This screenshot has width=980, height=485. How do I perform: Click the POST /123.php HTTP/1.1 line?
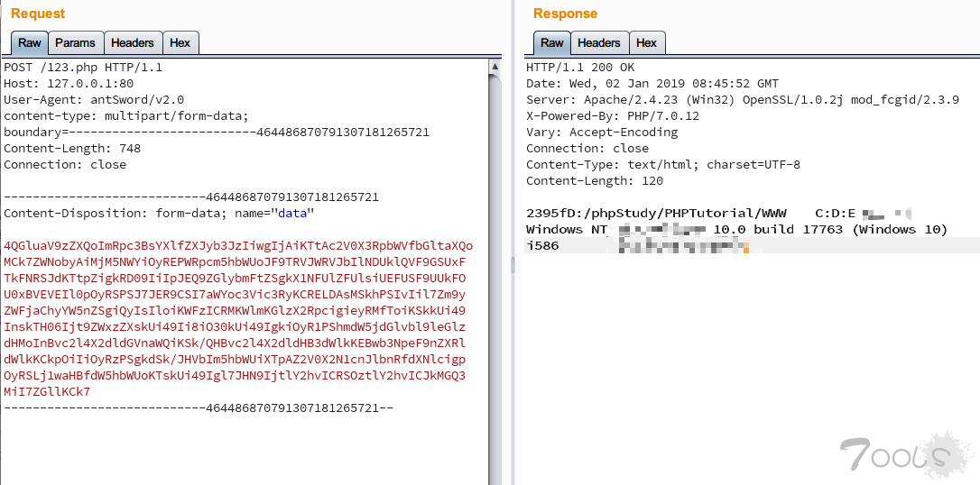(83, 68)
